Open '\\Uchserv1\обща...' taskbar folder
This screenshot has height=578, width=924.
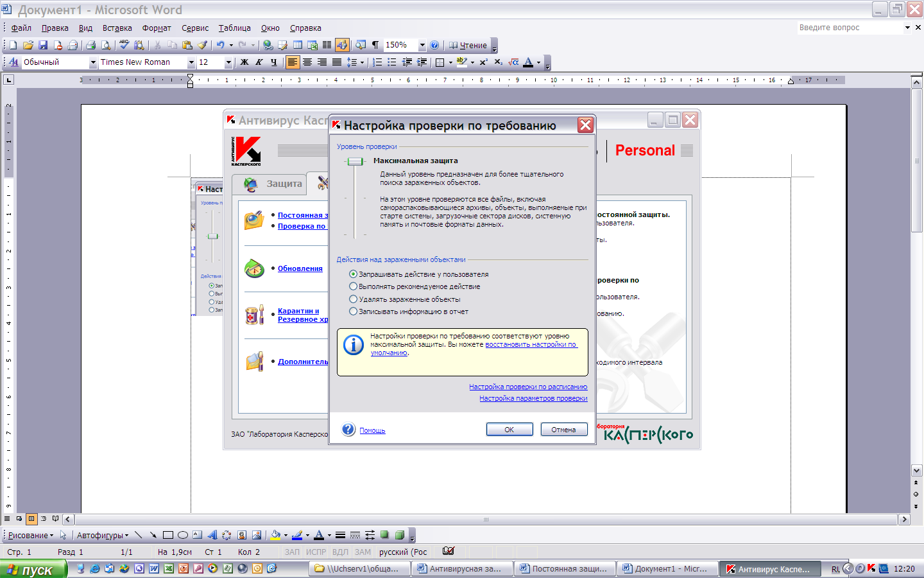coord(359,569)
